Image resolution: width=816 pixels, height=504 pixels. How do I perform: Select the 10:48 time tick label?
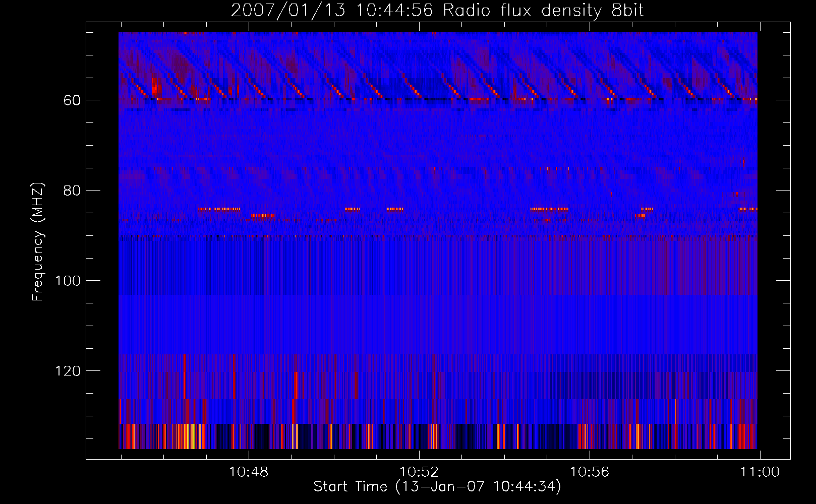249,472
